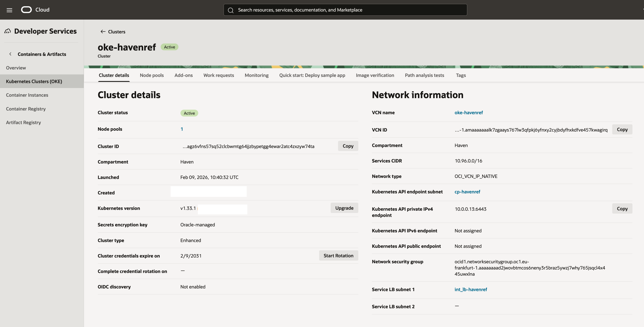
Task: Open the cp-havenref subnet link
Action: coord(467,192)
